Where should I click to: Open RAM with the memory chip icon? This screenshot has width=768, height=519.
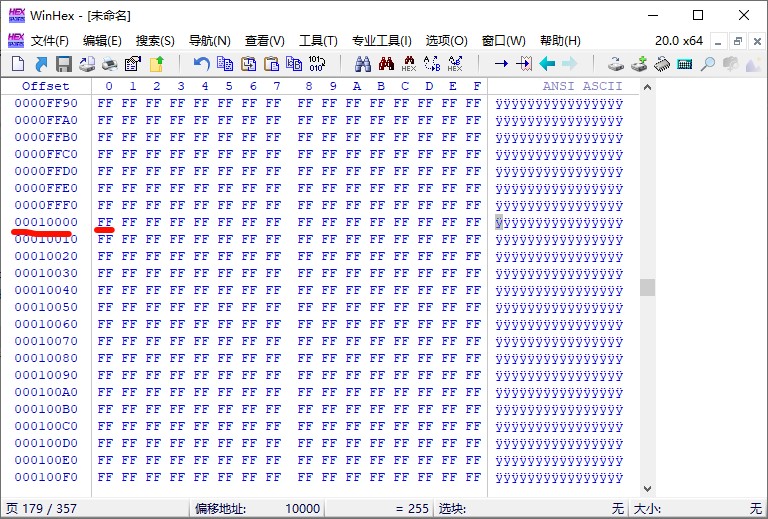tap(662, 64)
